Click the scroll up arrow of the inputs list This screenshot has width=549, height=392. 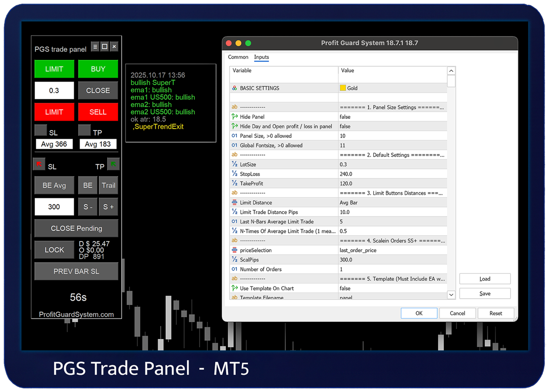coord(451,71)
